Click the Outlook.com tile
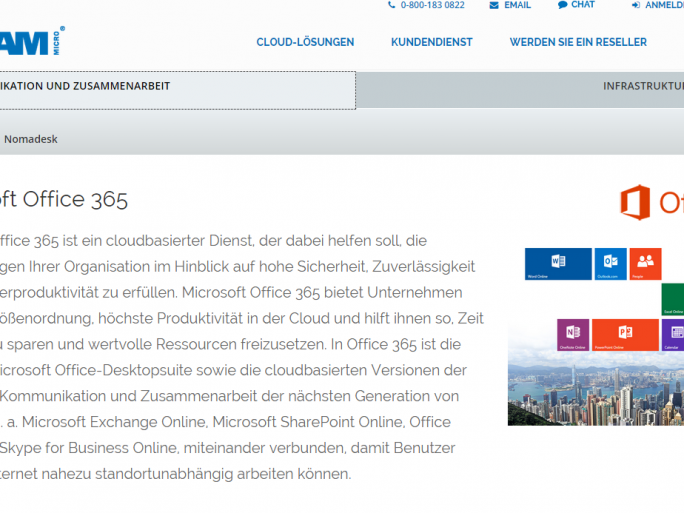This screenshot has height=513, width=684. coord(610,264)
